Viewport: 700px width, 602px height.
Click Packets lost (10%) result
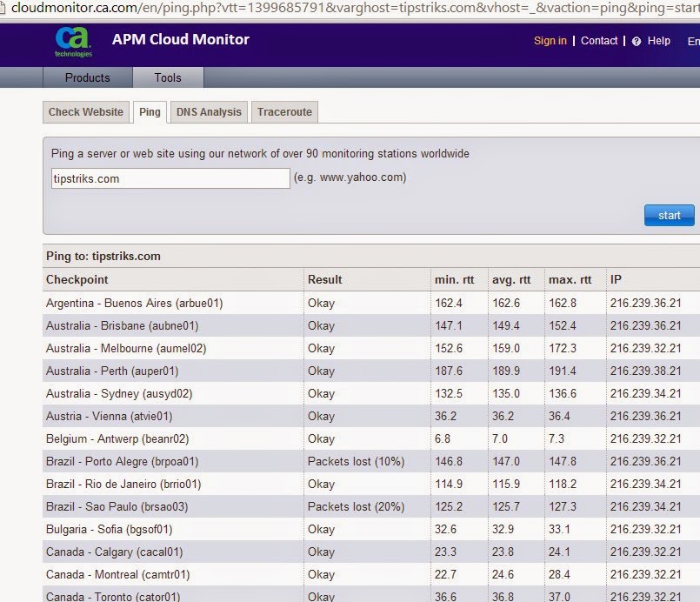click(x=357, y=462)
